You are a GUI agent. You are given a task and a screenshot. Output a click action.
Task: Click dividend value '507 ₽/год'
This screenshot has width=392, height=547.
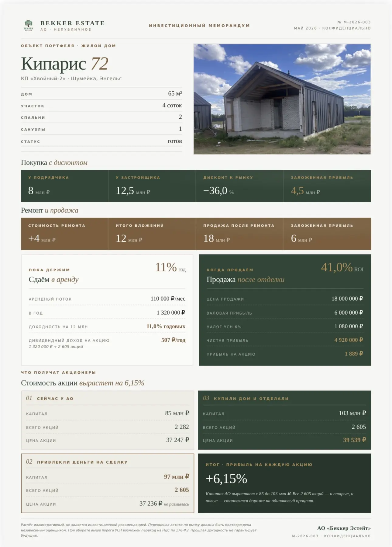[173, 340]
